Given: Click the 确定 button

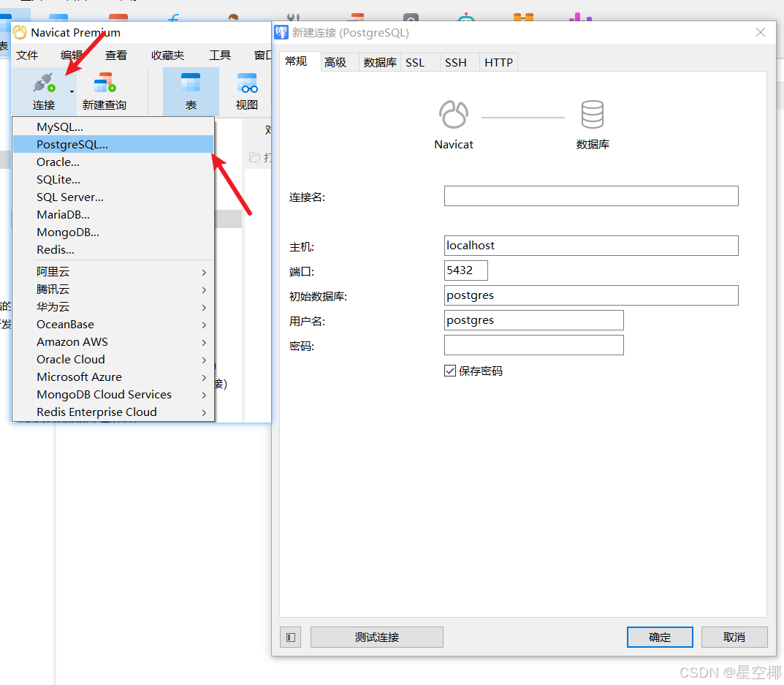Looking at the screenshot, I should tap(660, 637).
